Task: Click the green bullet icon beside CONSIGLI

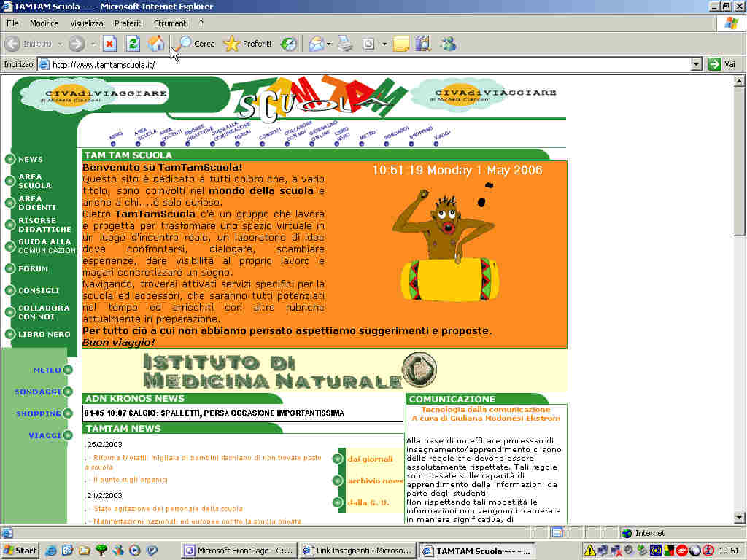Action: 10,290
